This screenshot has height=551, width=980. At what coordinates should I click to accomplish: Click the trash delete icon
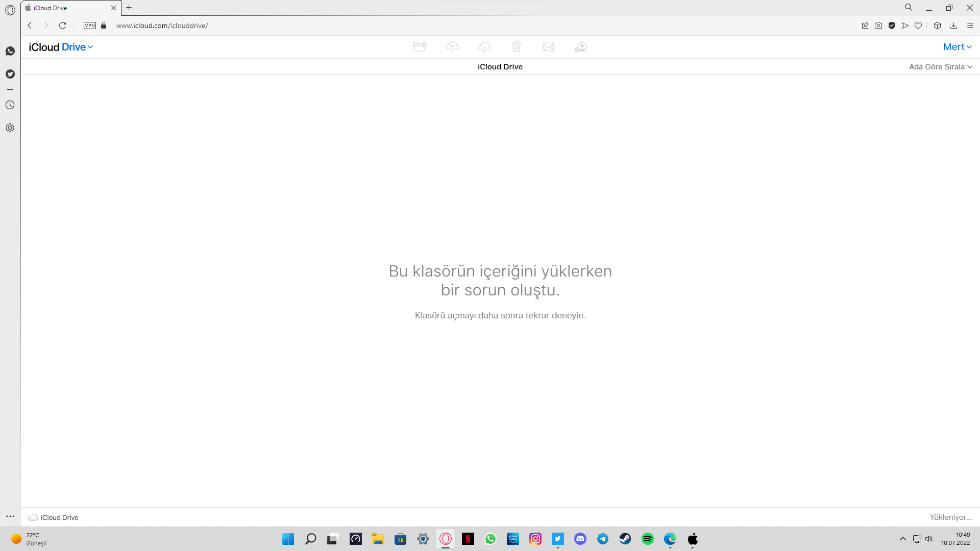point(516,47)
